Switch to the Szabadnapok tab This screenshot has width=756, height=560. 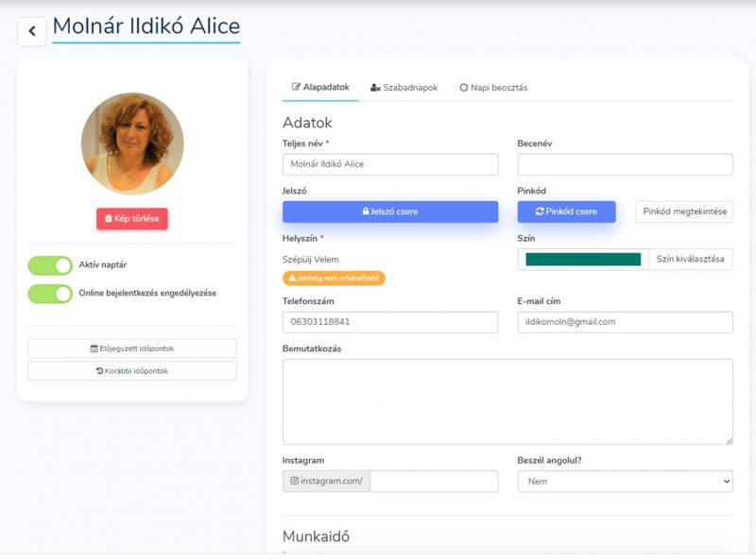pos(404,88)
